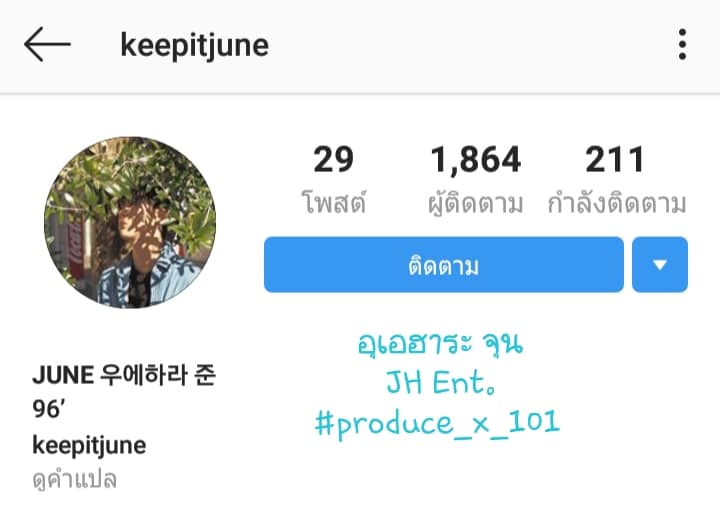Viewport: 720px width, 510px height.
Task: Select the keepitjune title in header
Action: 194,45
